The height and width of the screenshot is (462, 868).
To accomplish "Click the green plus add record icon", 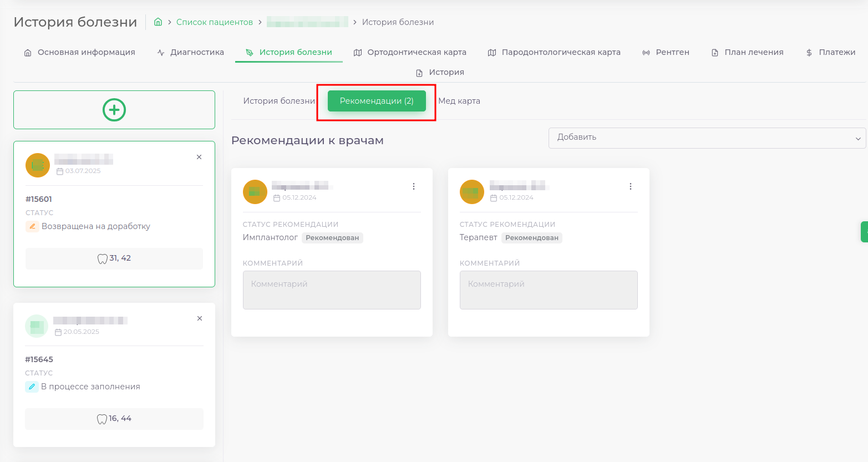I will [x=114, y=110].
